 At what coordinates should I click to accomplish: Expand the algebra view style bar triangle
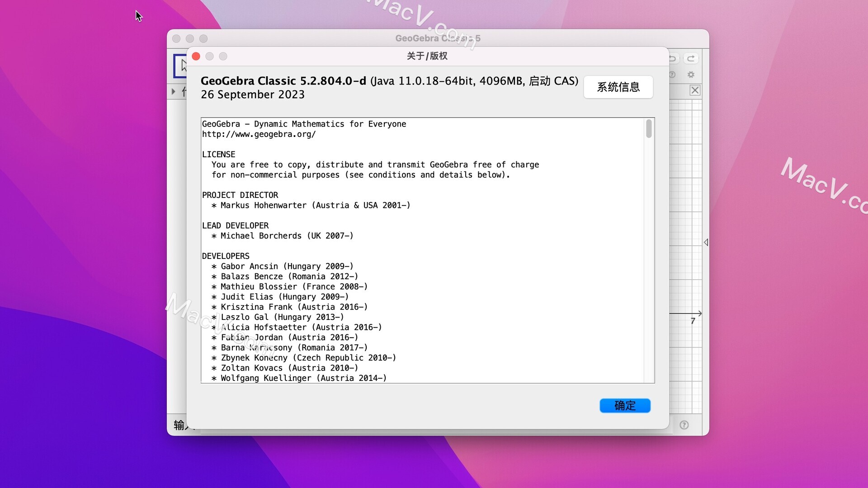174,91
